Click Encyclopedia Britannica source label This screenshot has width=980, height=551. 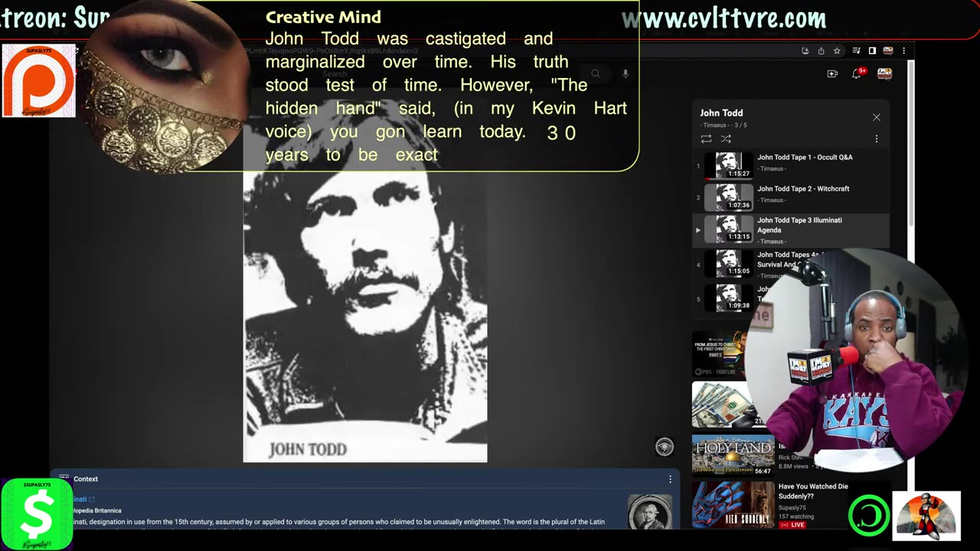point(96,510)
